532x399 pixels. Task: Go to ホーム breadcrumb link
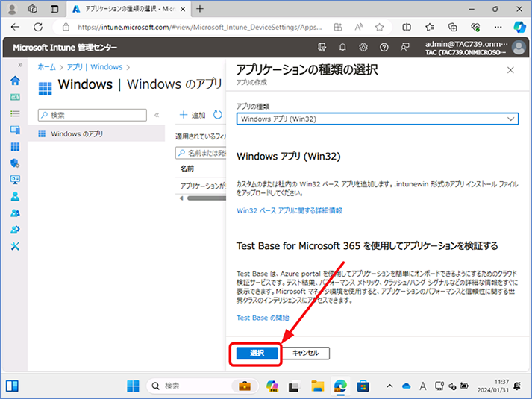point(46,67)
